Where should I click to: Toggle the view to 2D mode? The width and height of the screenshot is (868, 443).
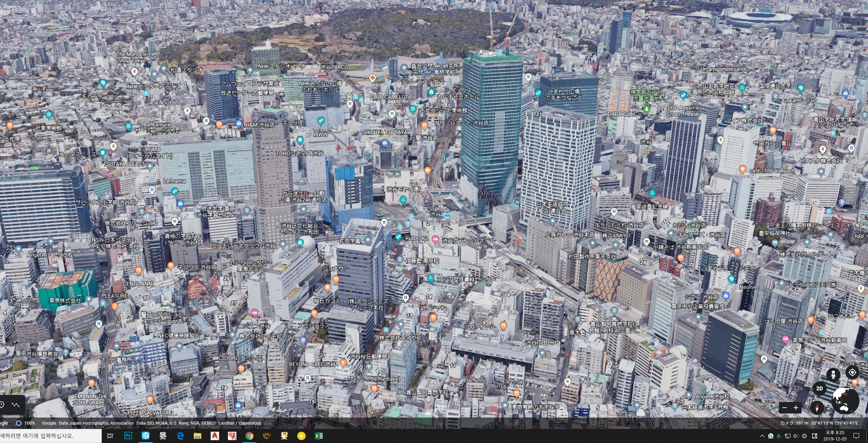click(819, 389)
